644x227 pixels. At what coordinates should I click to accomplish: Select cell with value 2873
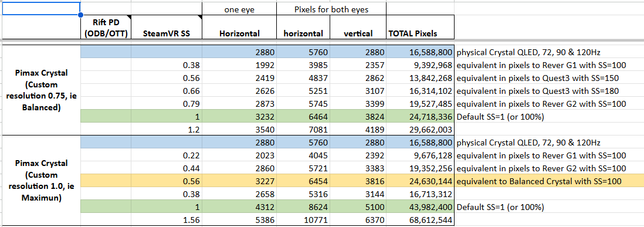point(239,104)
